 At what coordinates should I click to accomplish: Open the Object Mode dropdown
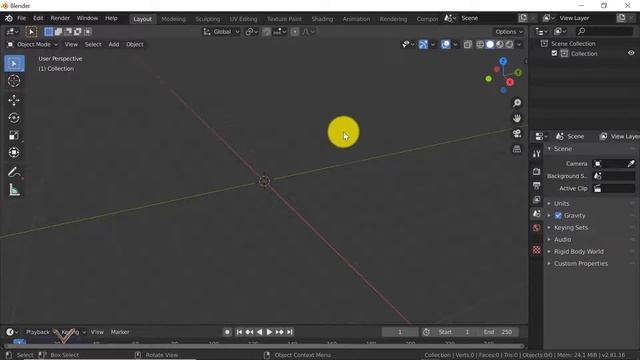tap(33, 44)
